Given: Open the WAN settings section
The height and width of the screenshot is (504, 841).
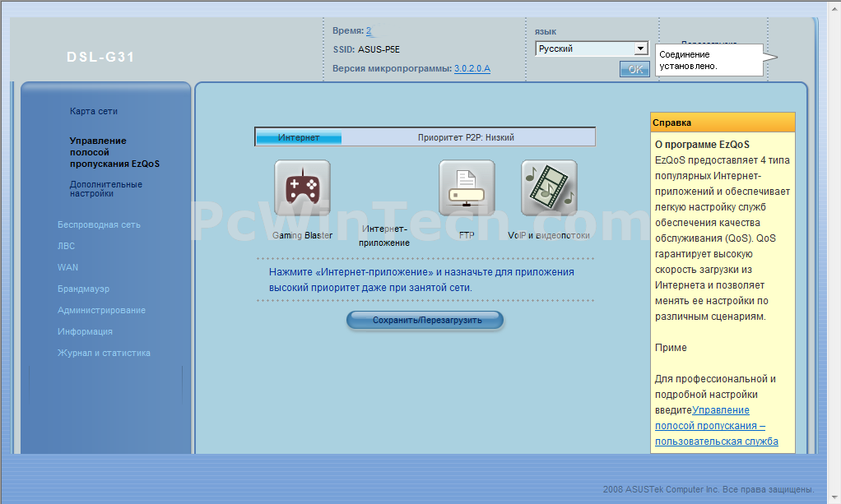Looking at the screenshot, I should point(67,267).
